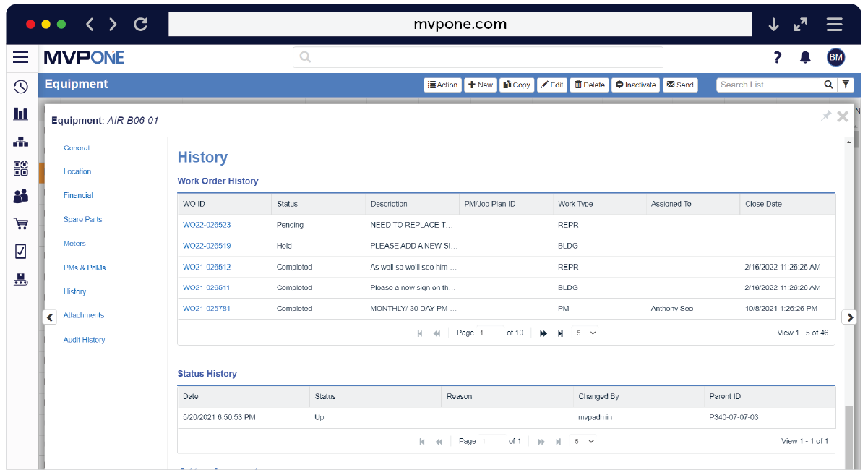Select the QR code icon in the sidebar
The image size is (868, 475).
(21, 168)
